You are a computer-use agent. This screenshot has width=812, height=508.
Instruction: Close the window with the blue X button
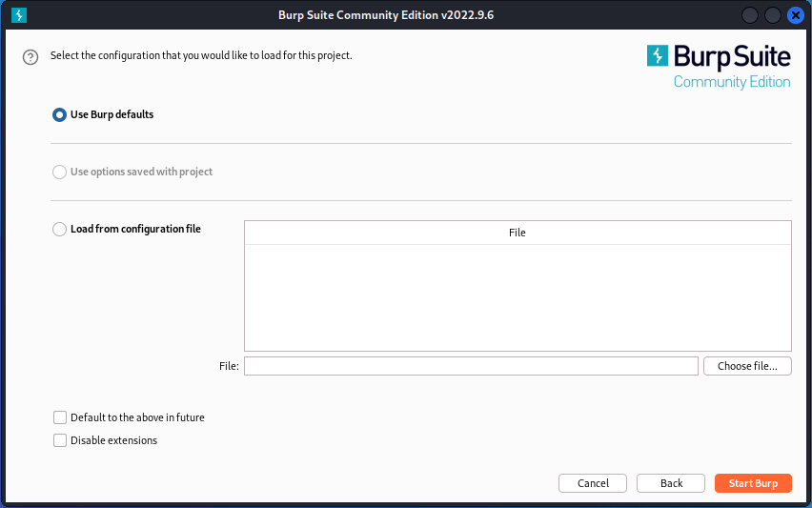(x=796, y=15)
